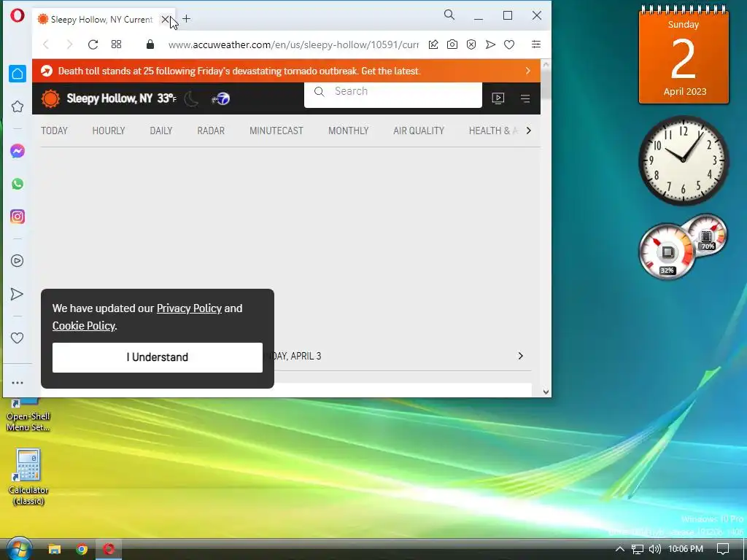Screen dimensions: 747x560
Task: Open the network tray icon
Action: click(638, 549)
